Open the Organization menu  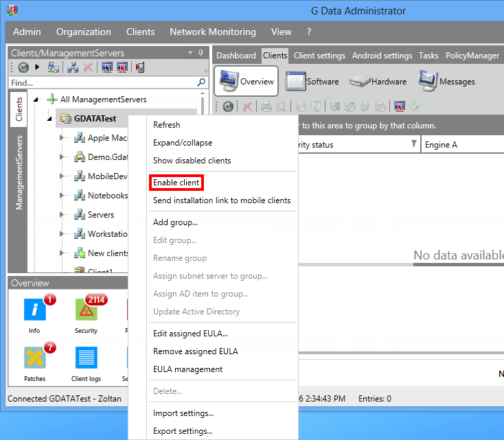click(84, 32)
